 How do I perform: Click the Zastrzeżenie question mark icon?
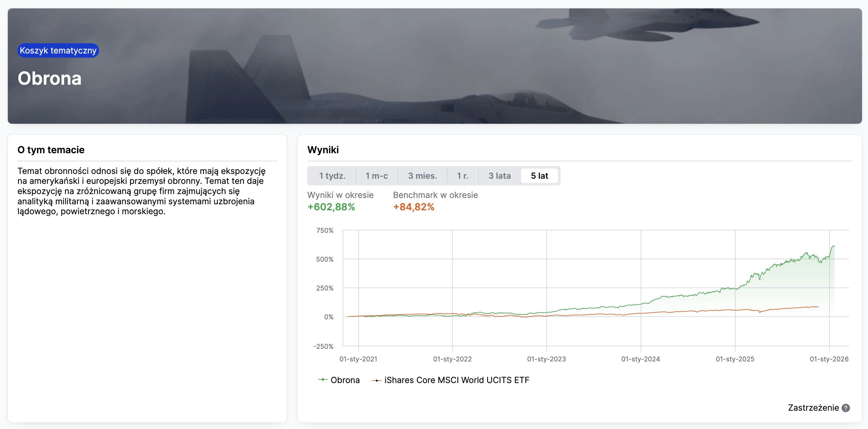tap(845, 408)
